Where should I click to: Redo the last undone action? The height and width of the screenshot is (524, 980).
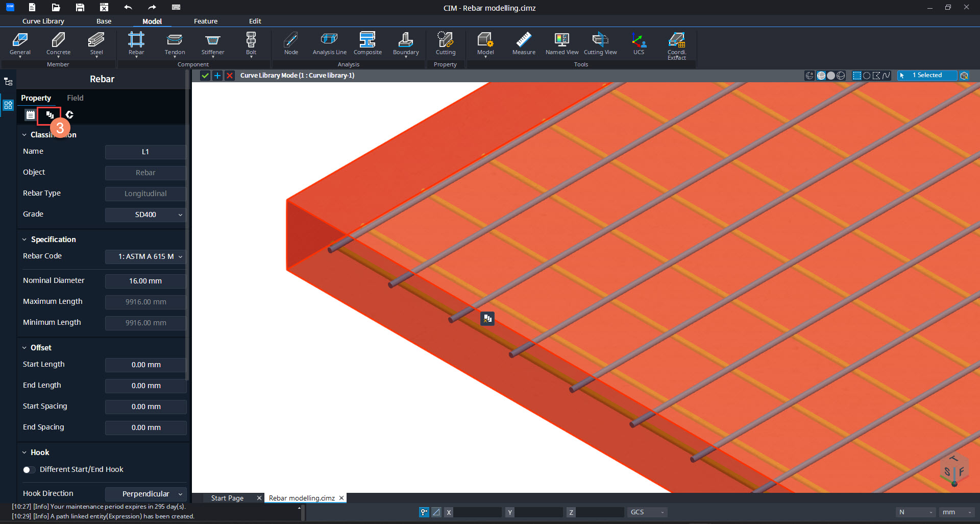152,7
